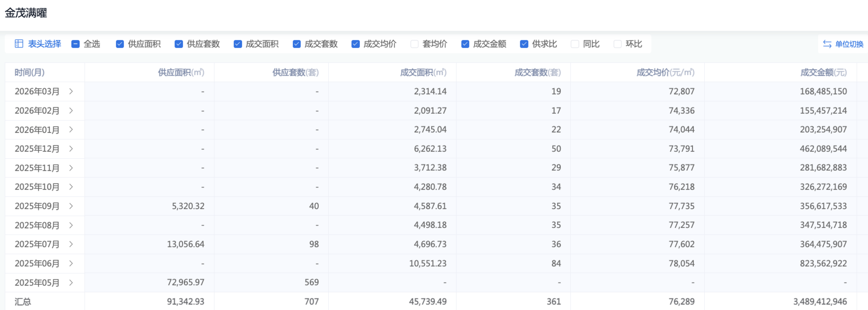Check the 同比 checkbox
Image resolution: width=868 pixels, height=310 pixels.
pyautogui.click(x=575, y=44)
